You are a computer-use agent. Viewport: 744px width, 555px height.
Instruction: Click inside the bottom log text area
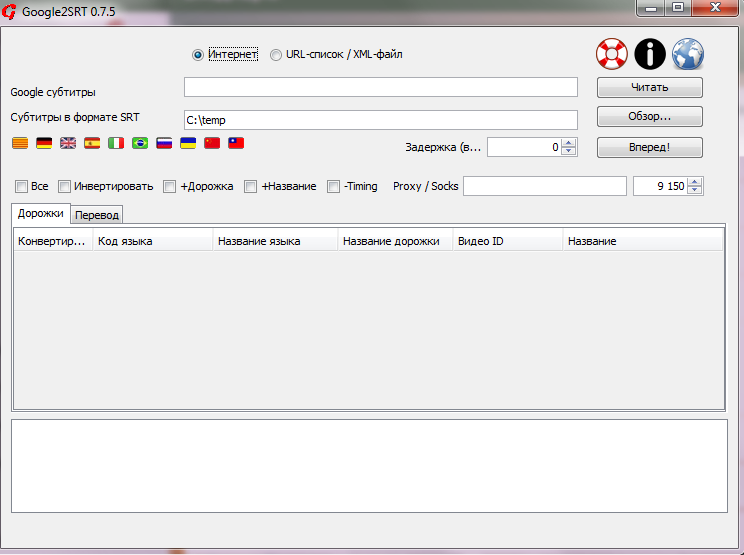point(369,466)
